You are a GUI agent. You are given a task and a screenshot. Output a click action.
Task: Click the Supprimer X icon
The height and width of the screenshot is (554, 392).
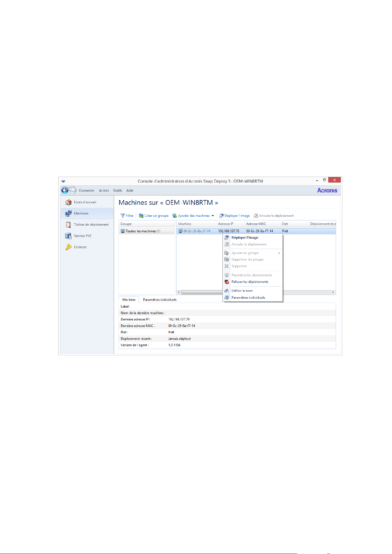point(227,266)
